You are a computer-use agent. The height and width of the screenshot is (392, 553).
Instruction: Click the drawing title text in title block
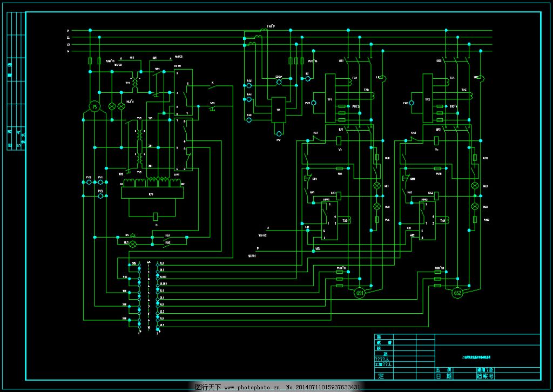[476, 357]
